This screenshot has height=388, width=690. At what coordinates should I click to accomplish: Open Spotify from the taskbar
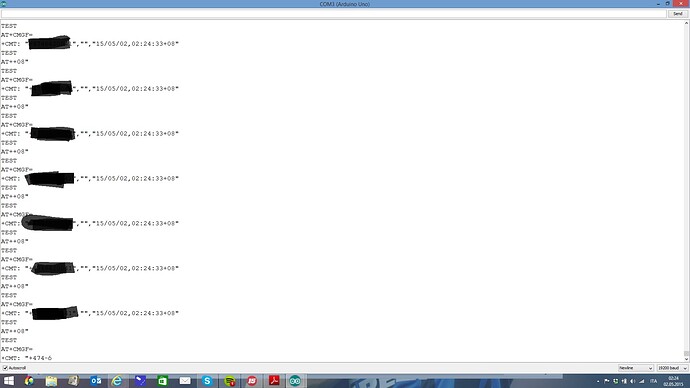[x=229, y=381]
